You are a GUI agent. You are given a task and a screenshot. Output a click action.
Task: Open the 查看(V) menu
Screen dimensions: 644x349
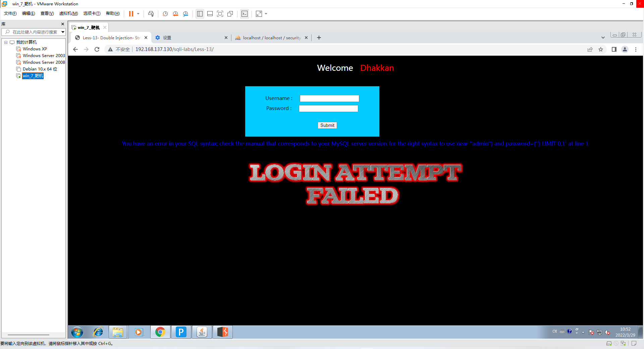(x=47, y=13)
